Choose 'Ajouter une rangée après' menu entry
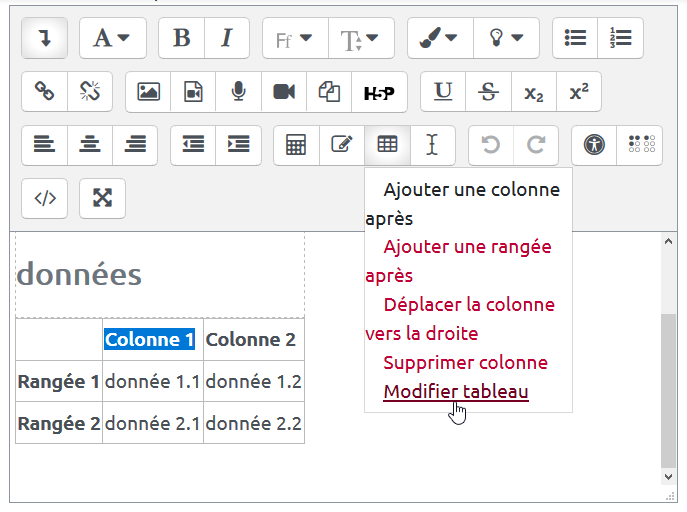The image size is (687, 512). 467,247
